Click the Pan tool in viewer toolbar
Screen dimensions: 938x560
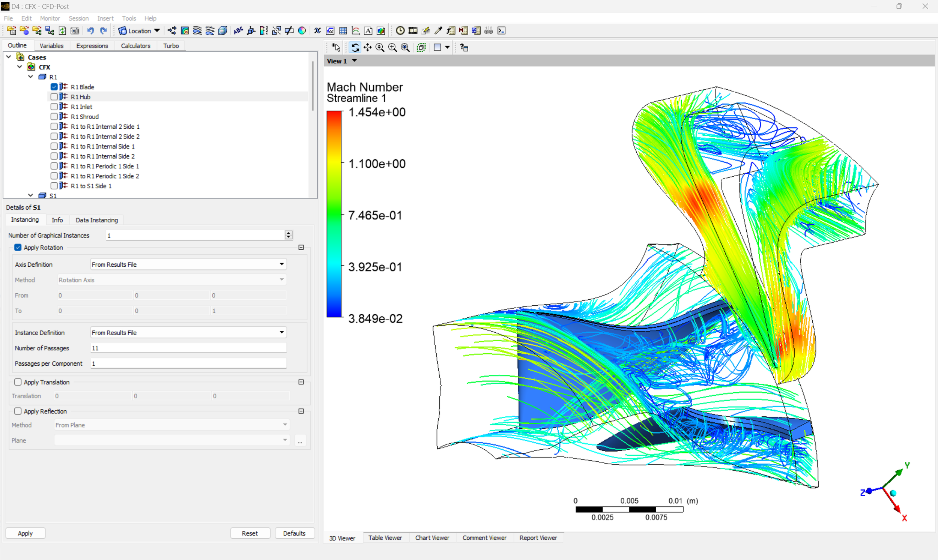click(367, 48)
